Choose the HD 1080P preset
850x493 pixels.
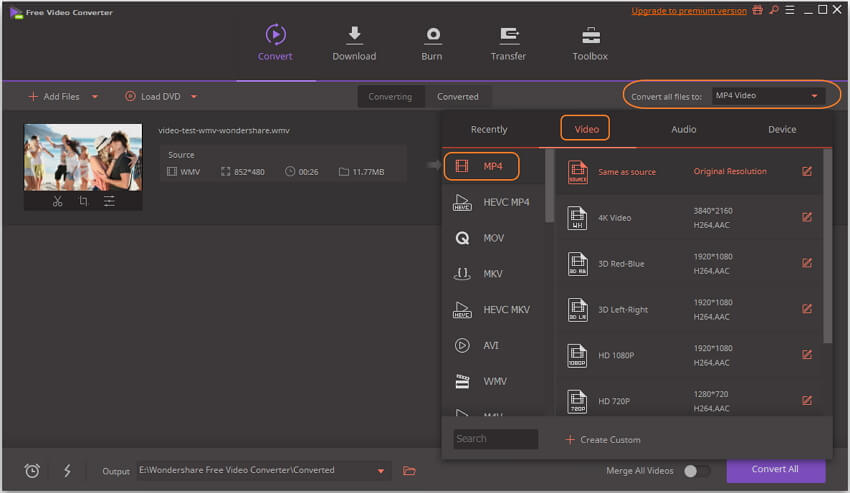click(x=690, y=355)
